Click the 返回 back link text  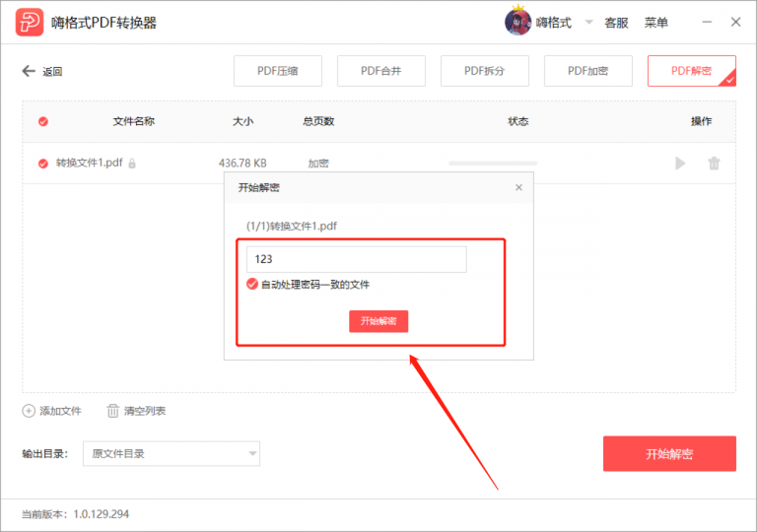(52, 72)
